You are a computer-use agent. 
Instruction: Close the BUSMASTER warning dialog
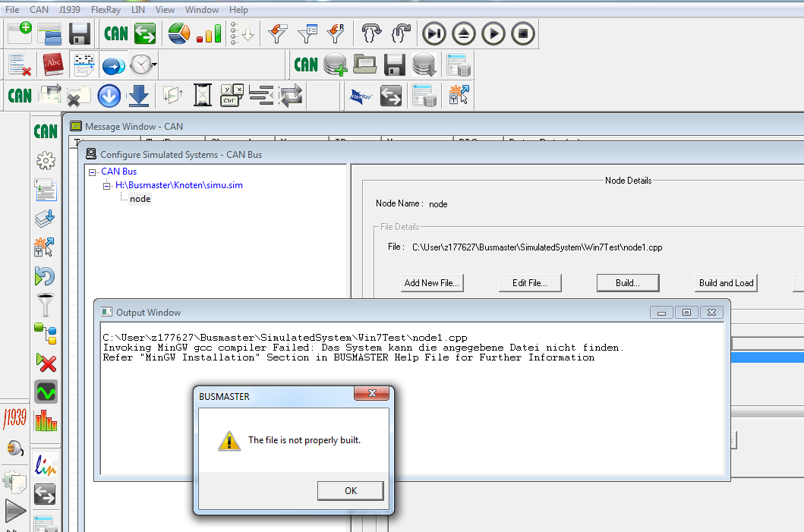[372, 393]
